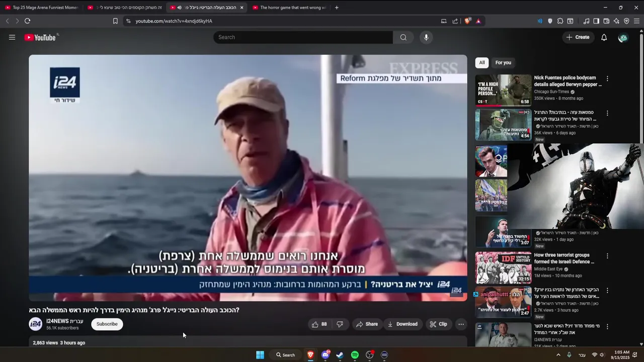This screenshot has width=644, height=362.
Task: Open YouTube notifications bell
Action: [604, 37]
